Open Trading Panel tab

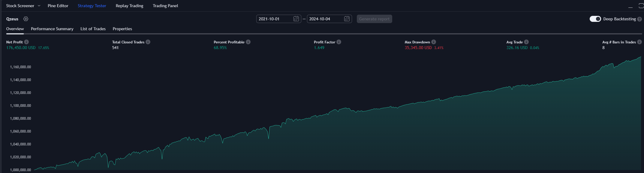pyautogui.click(x=165, y=6)
